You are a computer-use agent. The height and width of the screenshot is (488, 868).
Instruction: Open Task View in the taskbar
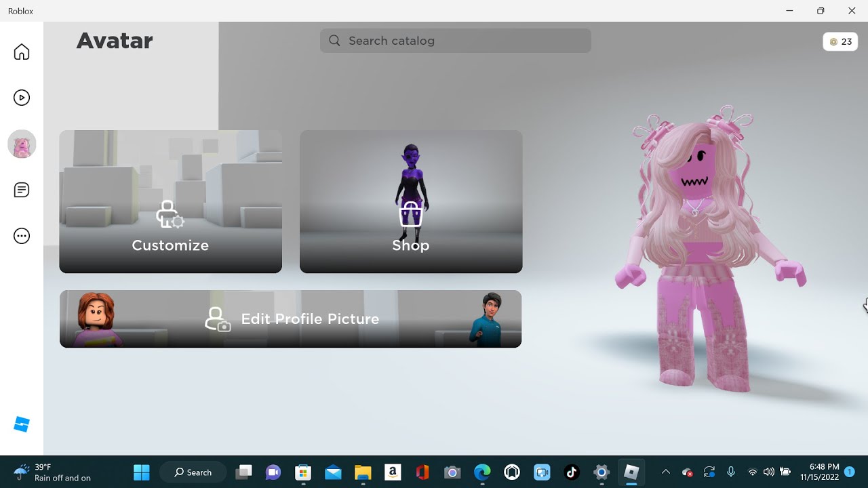click(243, 472)
